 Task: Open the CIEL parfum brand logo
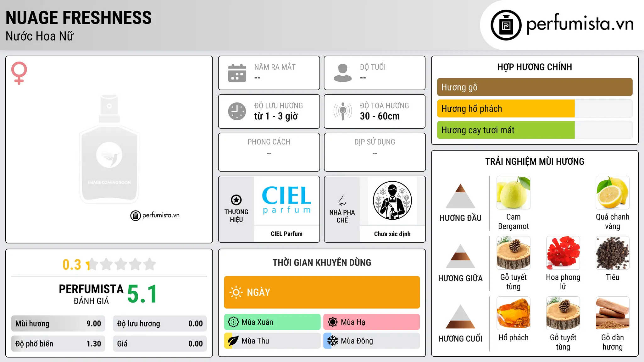[286, 200]
